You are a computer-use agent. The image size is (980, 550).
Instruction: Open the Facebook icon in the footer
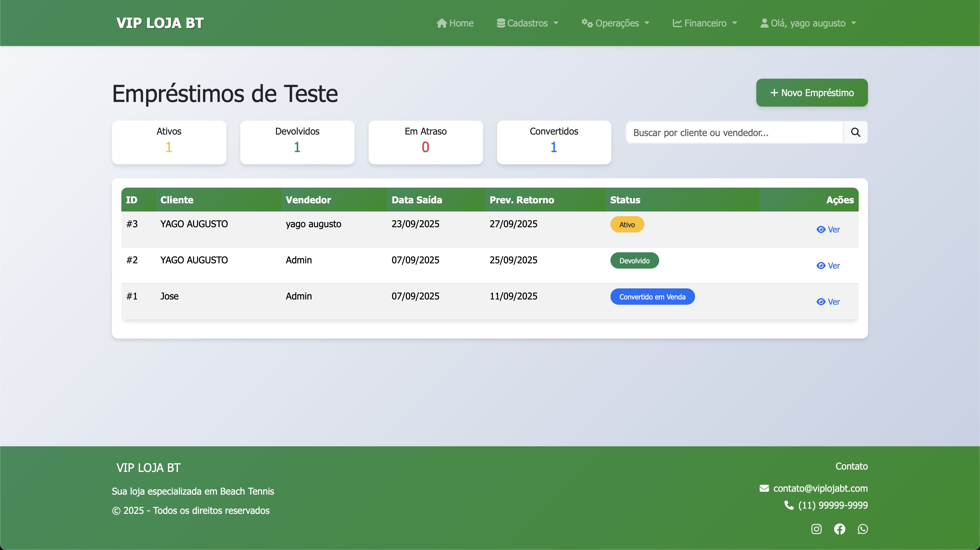click(840, 529)
